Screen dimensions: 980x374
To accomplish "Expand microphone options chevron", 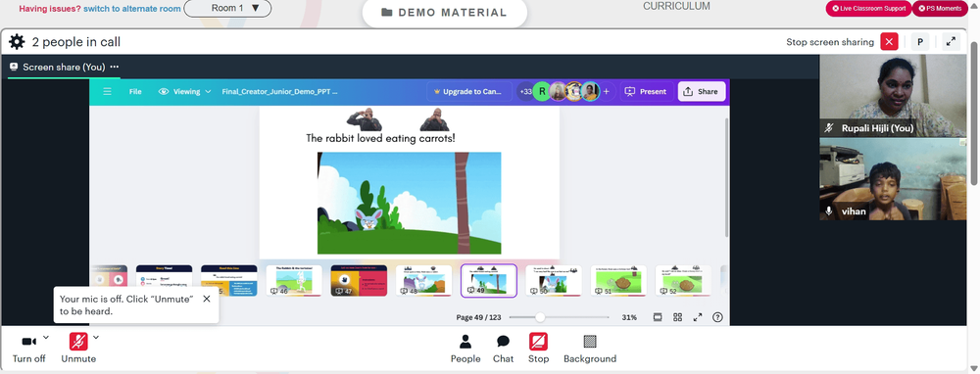I will [96, 338].
